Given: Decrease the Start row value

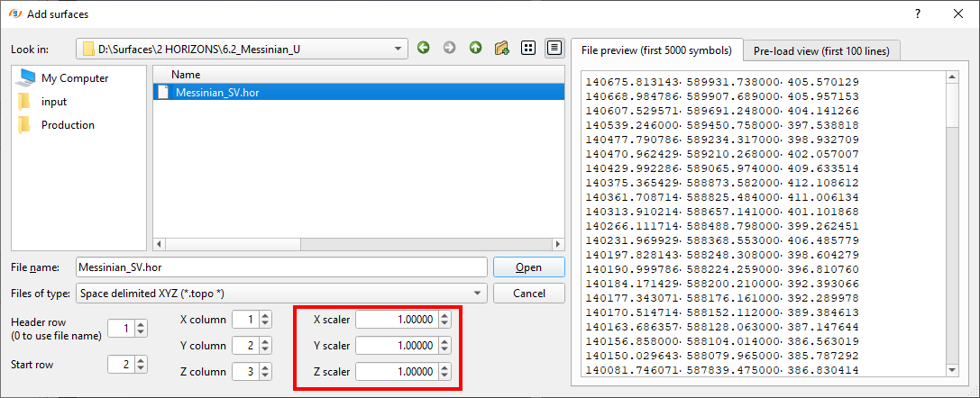Looking at the screenshot, I should (x=141, y=368).
